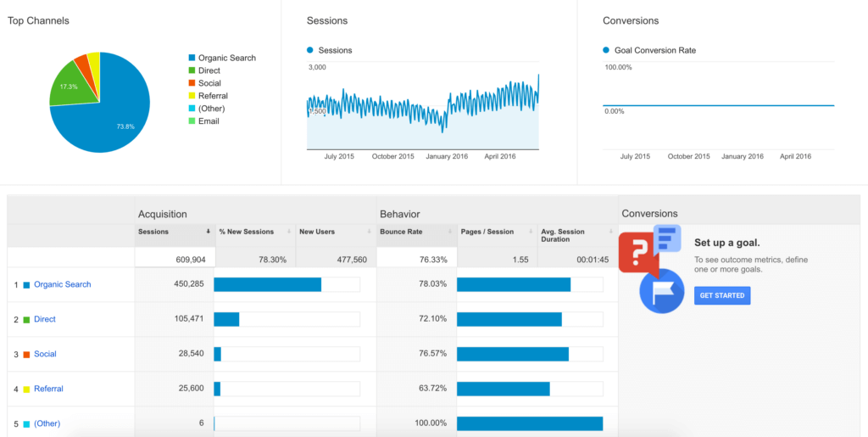Click Organic Search bounce rate 78.03%
The height and width of the screenshot is (437, 868).
432,284
